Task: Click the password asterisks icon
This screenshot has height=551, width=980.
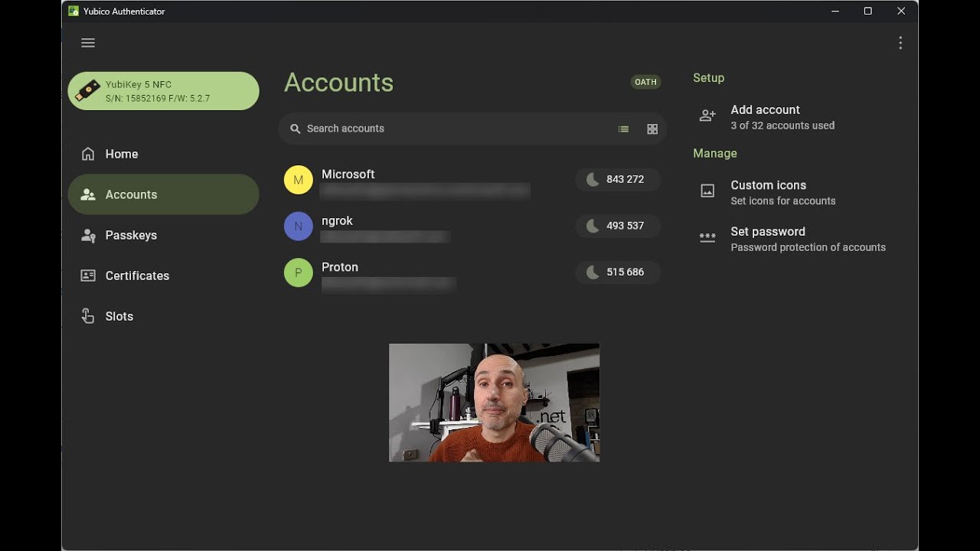Action: (x=707, y=238)
